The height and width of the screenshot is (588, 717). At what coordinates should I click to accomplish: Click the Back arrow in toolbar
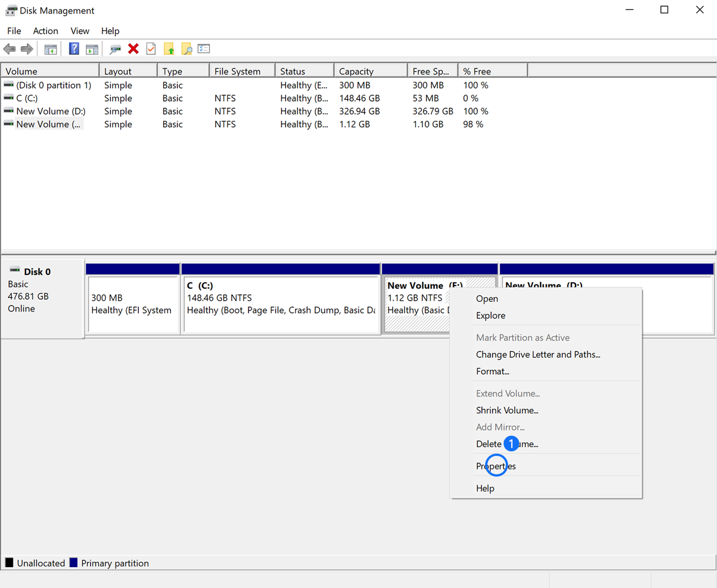coord(10,49)
